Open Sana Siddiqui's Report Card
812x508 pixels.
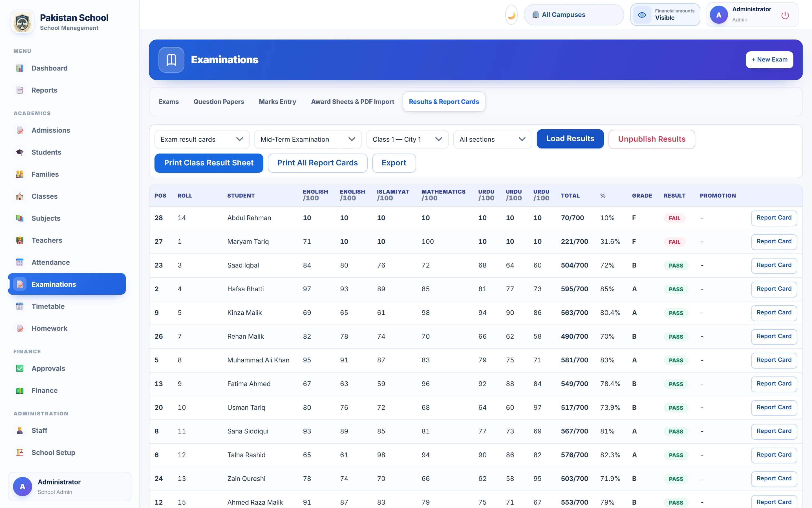pyautogui.click(x=774, y=432)
